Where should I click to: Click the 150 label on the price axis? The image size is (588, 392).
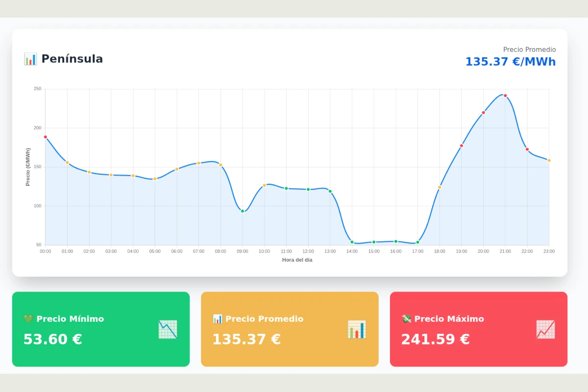[x=38, y=167]
